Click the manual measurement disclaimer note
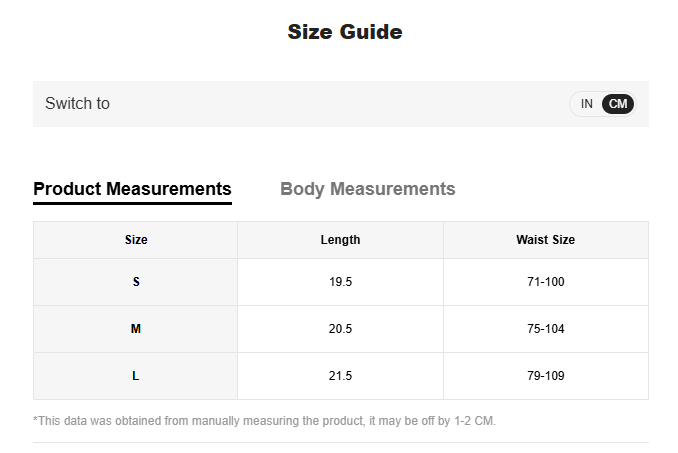The width and height of the screenshot is (678, 453). (264, 421)
